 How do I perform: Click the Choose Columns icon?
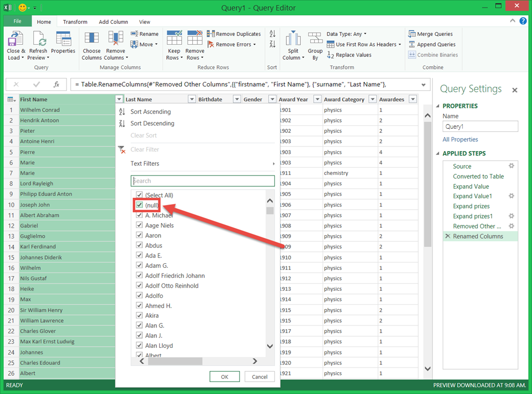pyautogui.click(x=91, y=39)
